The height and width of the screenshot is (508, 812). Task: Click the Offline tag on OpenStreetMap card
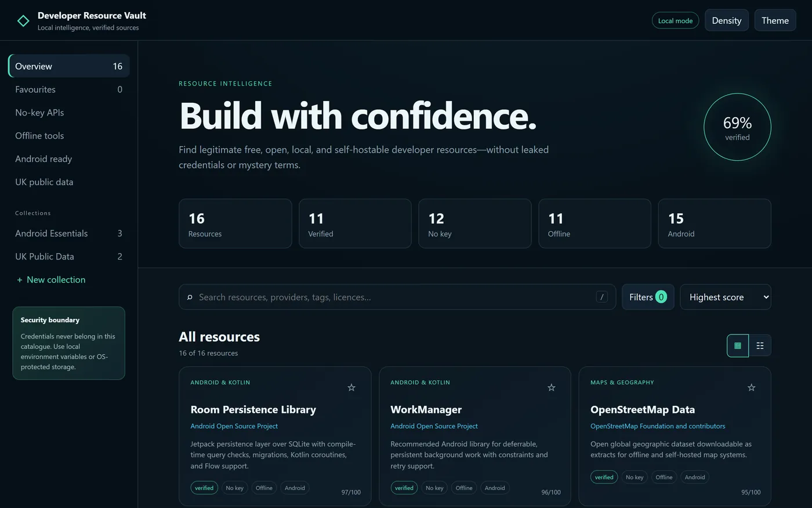(x=664, y=477)
